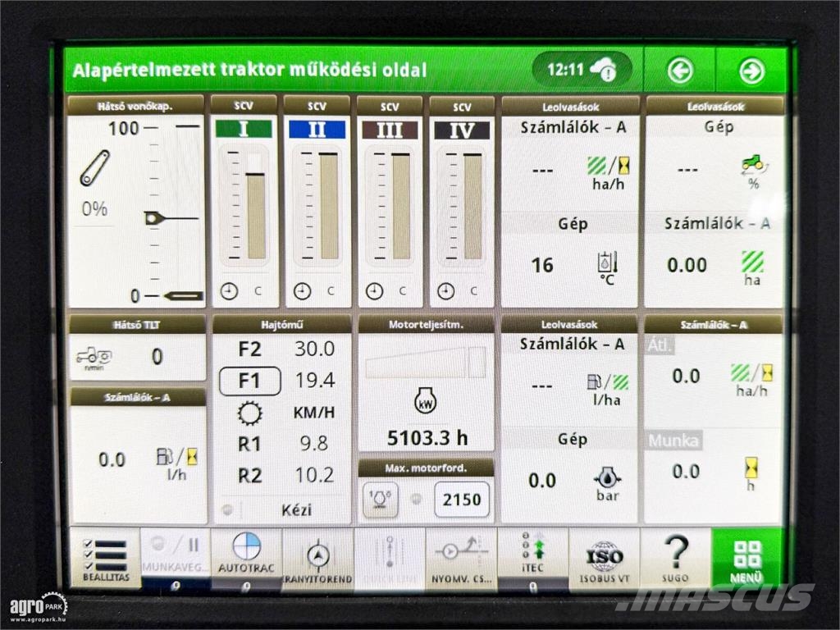The height and width of the screenshot is (630, 840).
Task: Tap the 16 hydraulic temperature value
Action: pyautogui.click(x=542, y=265)
